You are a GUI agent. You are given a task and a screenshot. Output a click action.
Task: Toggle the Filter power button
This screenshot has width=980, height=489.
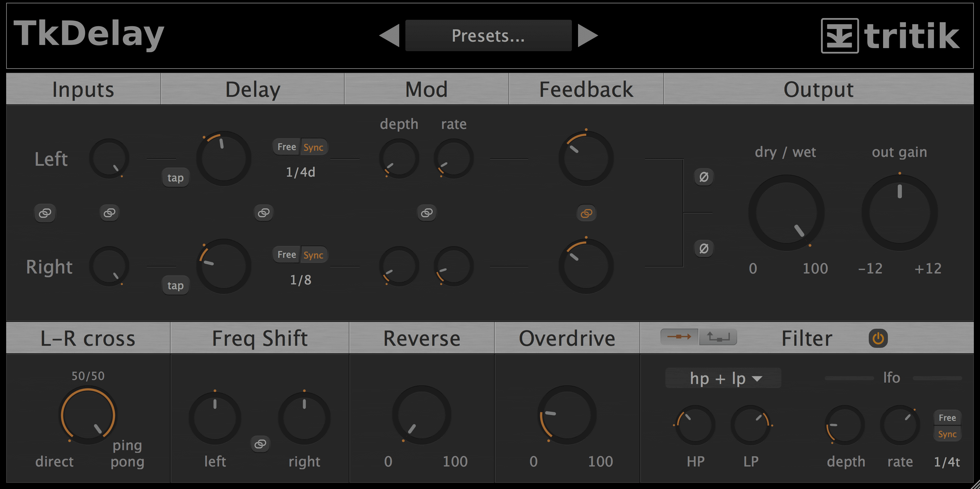(x=878, y=338)
